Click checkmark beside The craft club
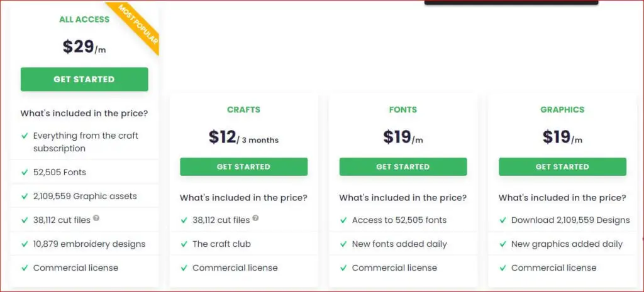Viewport: 644px width, 292px height. [x=184, y=244]
